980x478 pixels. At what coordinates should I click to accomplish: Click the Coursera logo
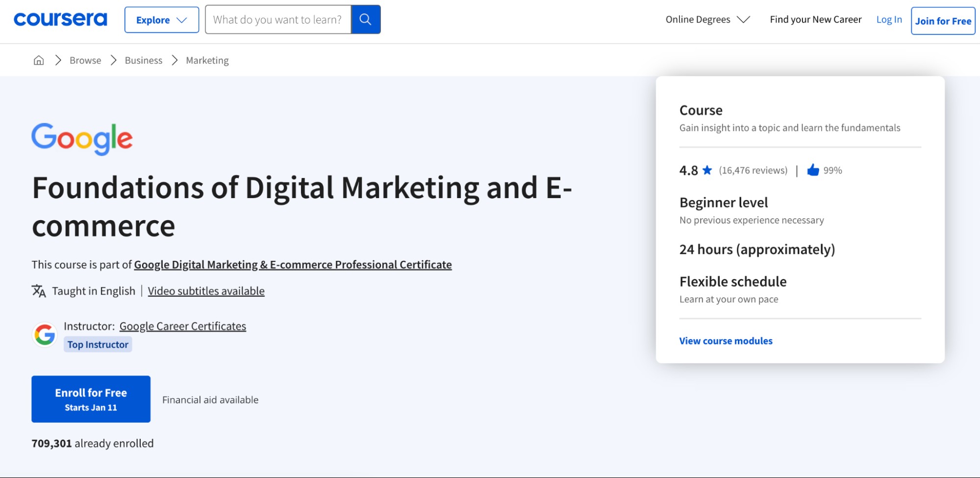[60, 20]
